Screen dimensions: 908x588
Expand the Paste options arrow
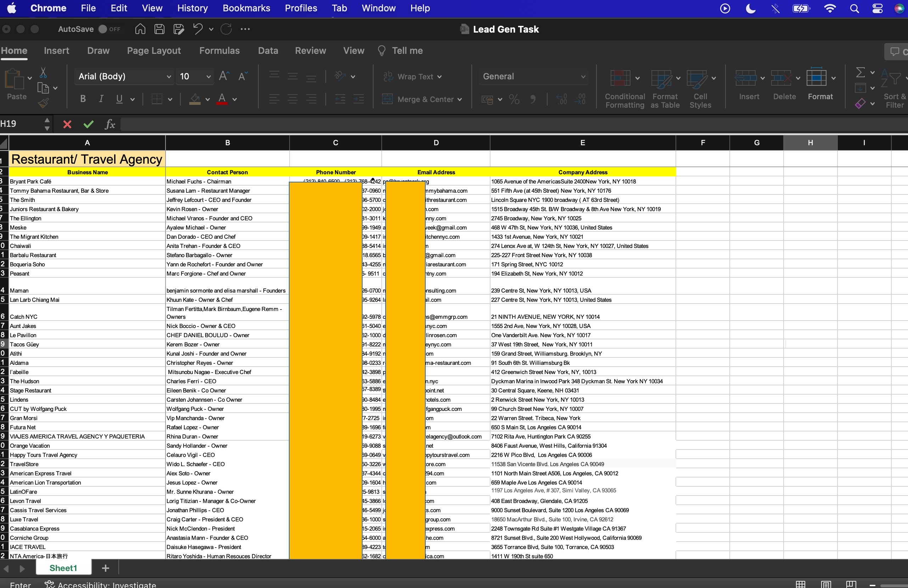[x=29, y=78]
